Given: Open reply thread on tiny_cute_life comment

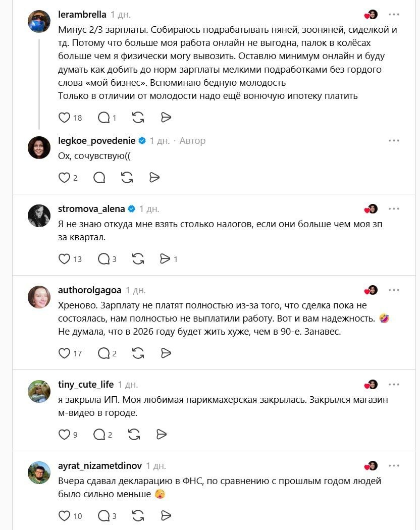Looking at the screenshot, I should tap(99, 434).
